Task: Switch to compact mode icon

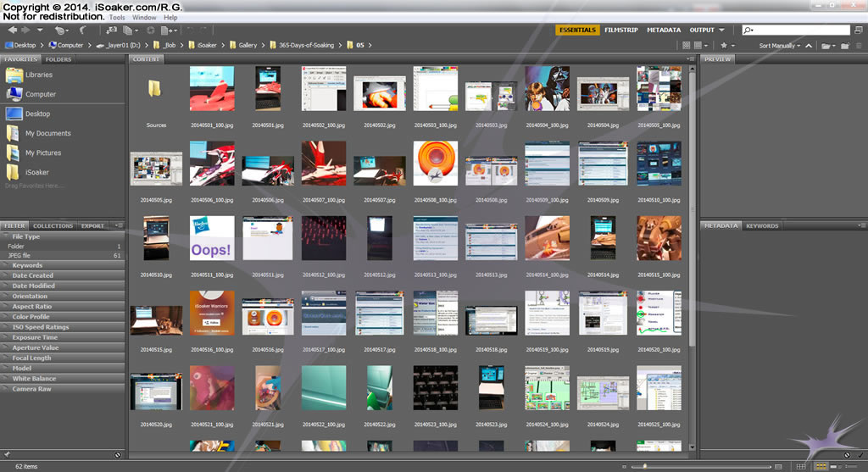Action: tap(859, 30)
